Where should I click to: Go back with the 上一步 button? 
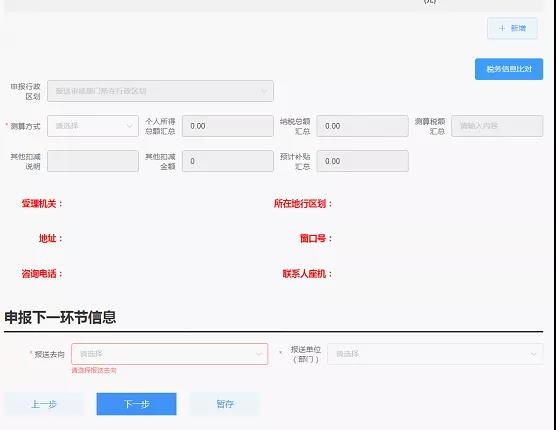click(x=44, y=404)
